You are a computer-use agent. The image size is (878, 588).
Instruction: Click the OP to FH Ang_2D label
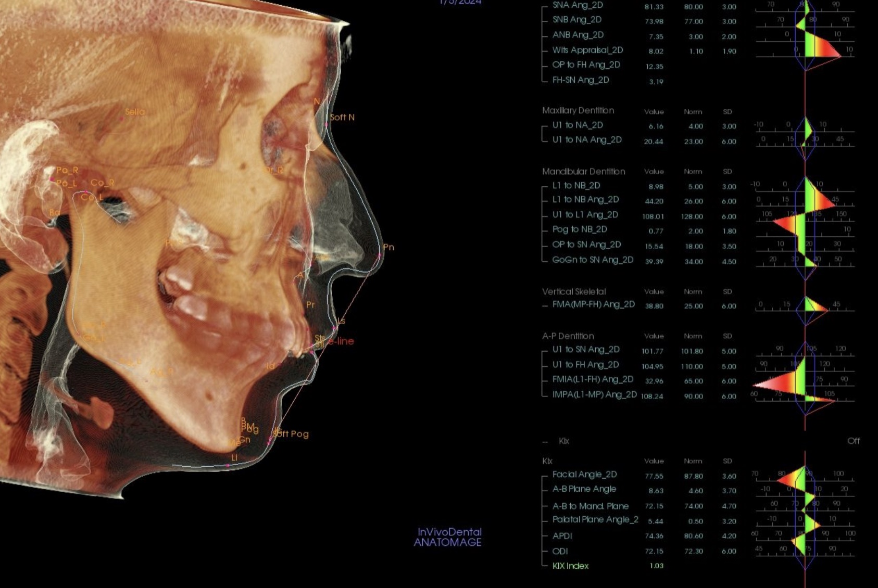point(586,65)
